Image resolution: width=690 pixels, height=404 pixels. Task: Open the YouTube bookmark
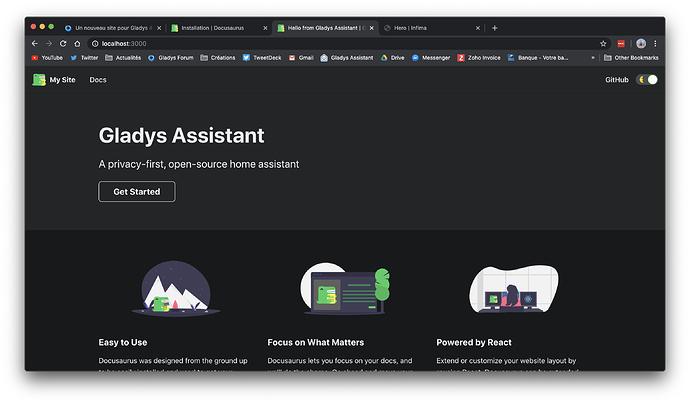click(47, 58)
